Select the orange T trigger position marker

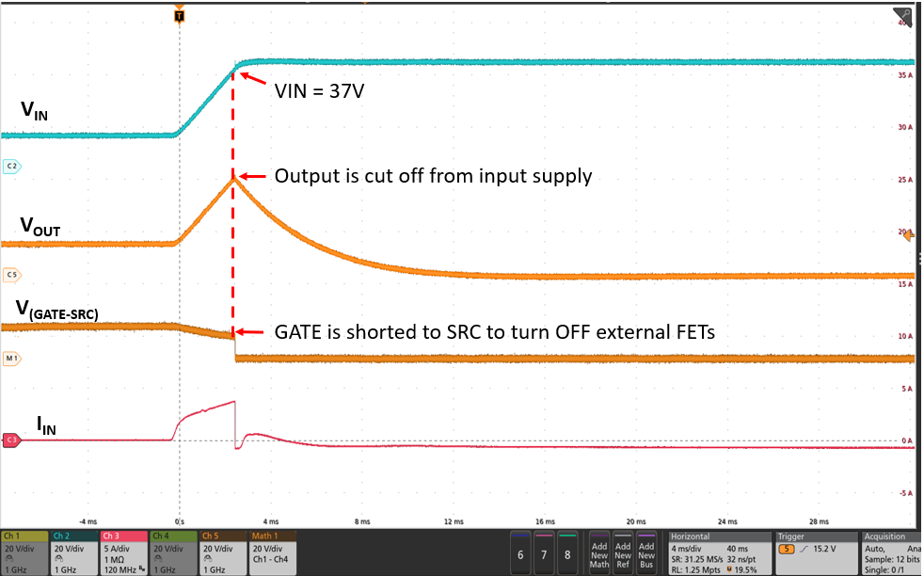coord(177,16)
